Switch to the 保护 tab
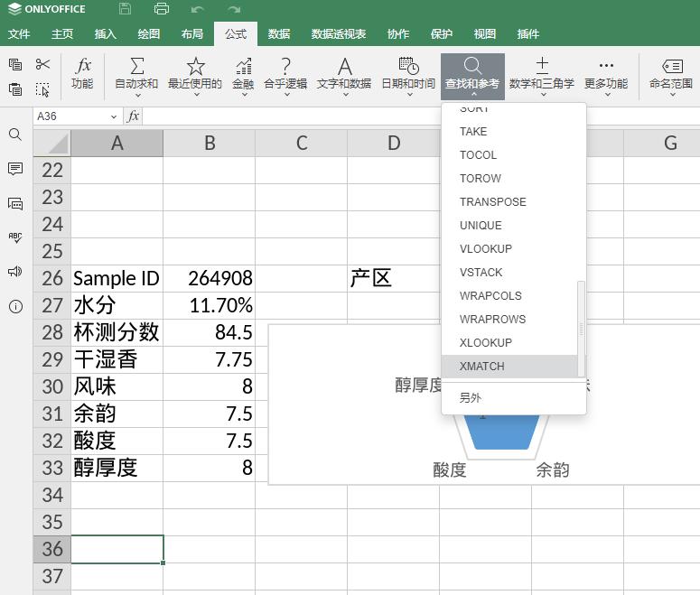The image size is (700, 595). pyautogui.click(x=441, y=34)
